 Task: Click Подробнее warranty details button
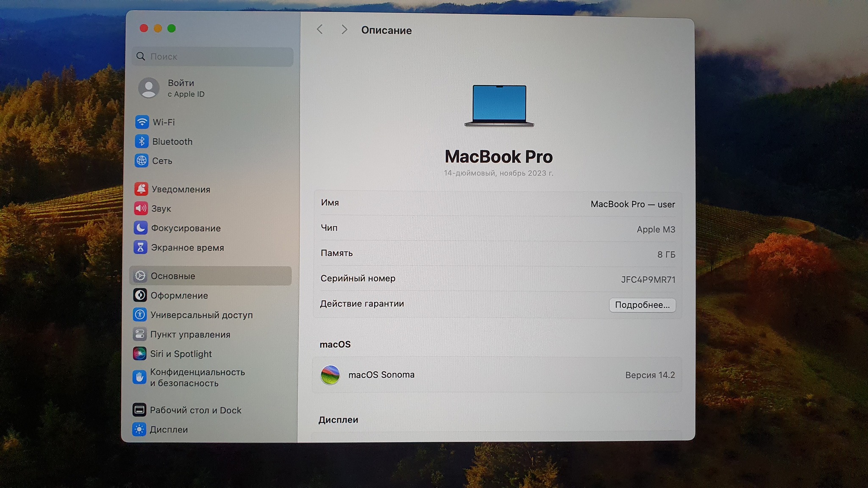pos(642,305)
